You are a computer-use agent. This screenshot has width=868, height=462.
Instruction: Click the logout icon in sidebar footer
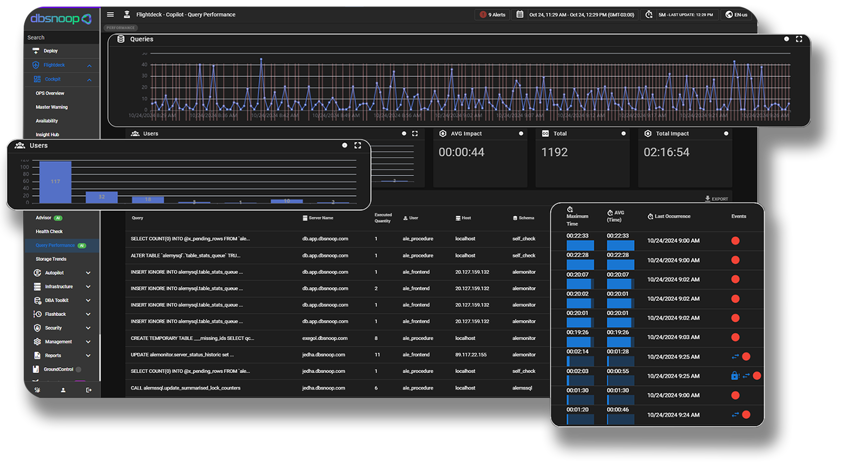89,390
